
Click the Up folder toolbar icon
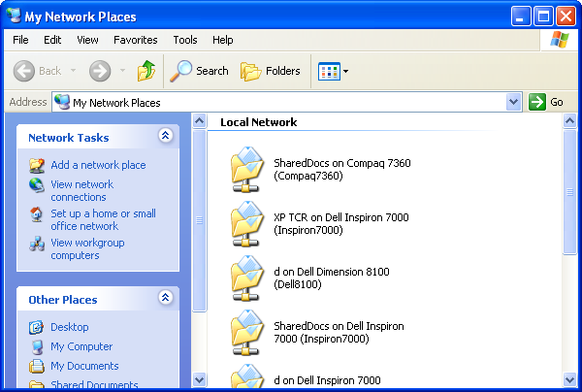146,71
